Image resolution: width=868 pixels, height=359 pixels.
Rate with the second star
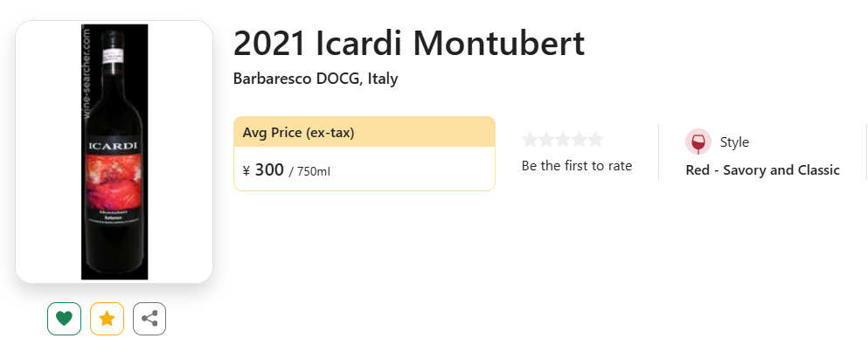pos(546,140)
